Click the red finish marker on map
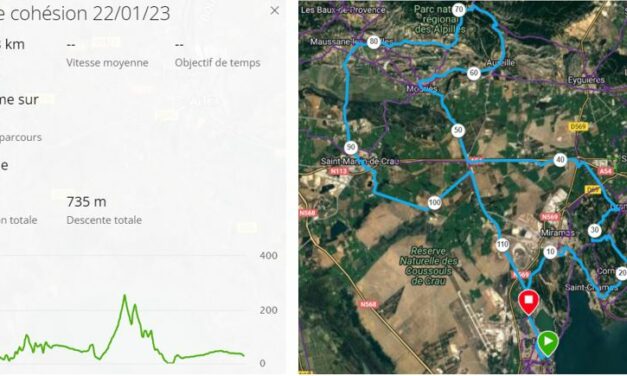The width and height of the screenshot is (627, 376). click(x=529, y=302)
